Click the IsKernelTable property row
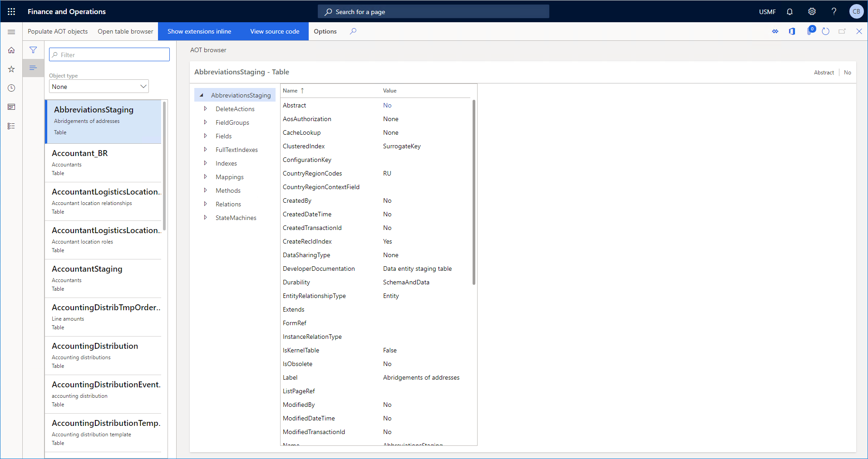 pos(376,350)
